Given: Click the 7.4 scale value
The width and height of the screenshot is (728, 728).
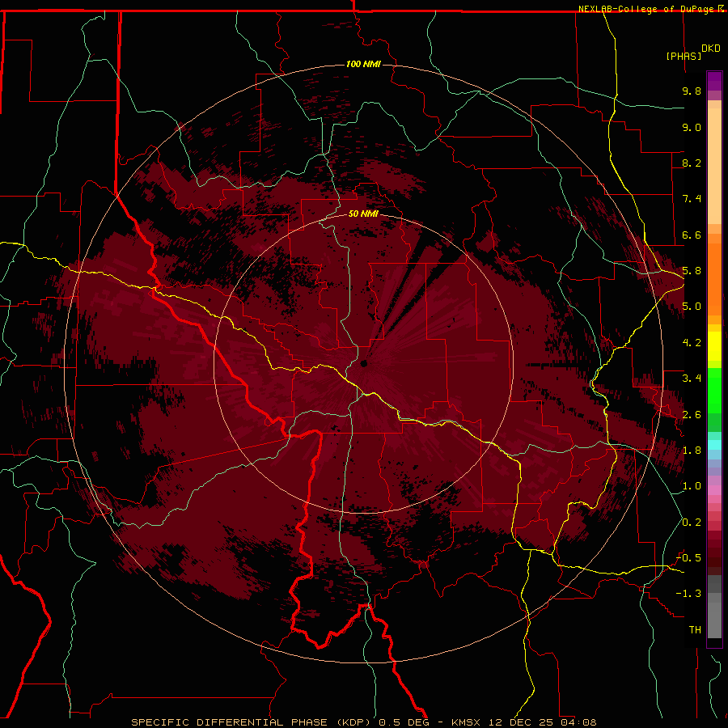Looking at the screenshot, I should pyautogui.click(x=692, y=199).
